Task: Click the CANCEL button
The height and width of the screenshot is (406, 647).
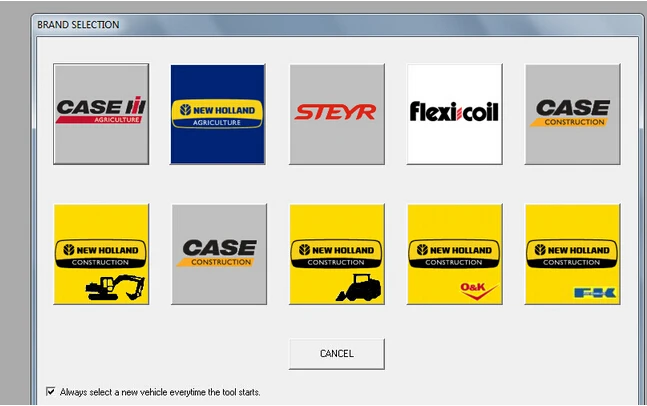Action: click(x=337, y=354)
